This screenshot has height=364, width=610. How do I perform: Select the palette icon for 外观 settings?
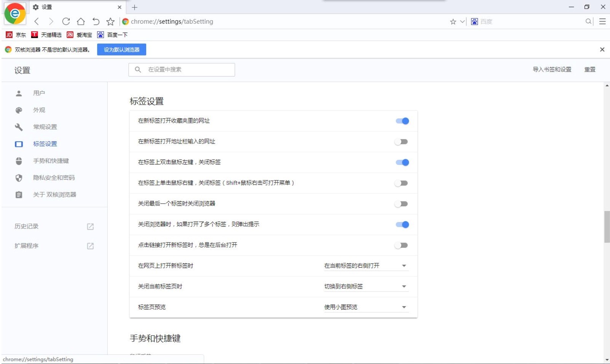click(x=19, y=110)
